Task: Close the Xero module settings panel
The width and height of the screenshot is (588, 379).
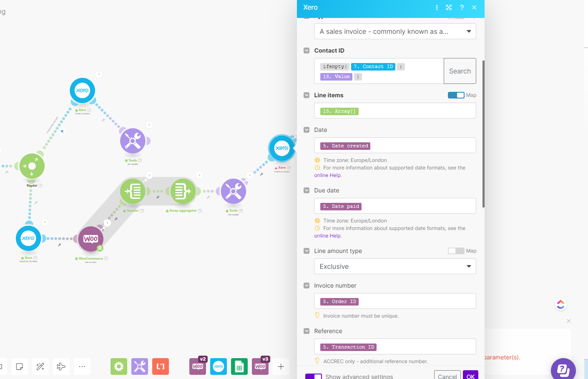Action: click(474, 8)
